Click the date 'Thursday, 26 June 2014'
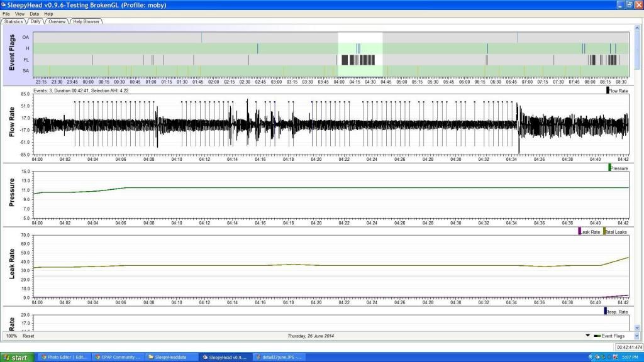644x362 pixels. tap(311, 336)
